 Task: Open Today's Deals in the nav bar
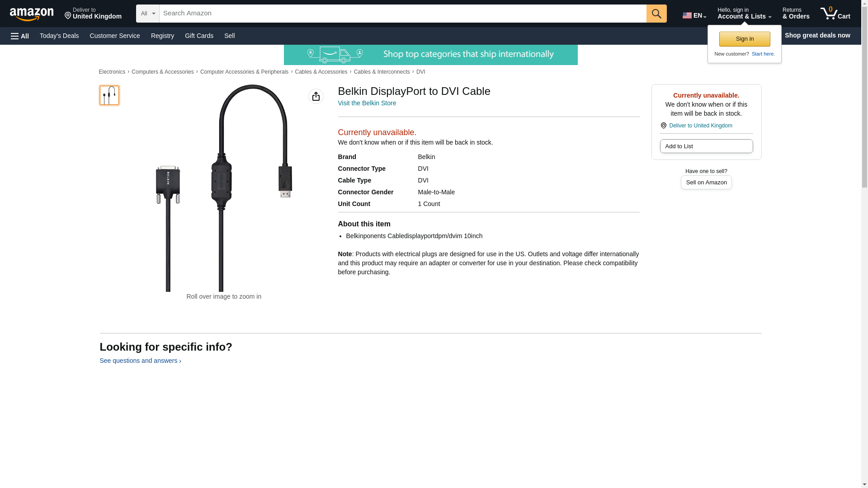point(59,36)
